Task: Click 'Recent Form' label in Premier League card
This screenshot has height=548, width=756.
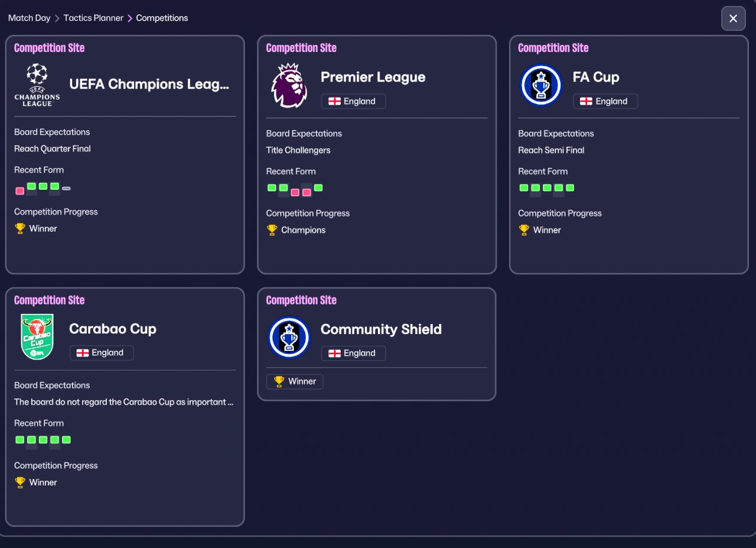Action: point(291,171)
